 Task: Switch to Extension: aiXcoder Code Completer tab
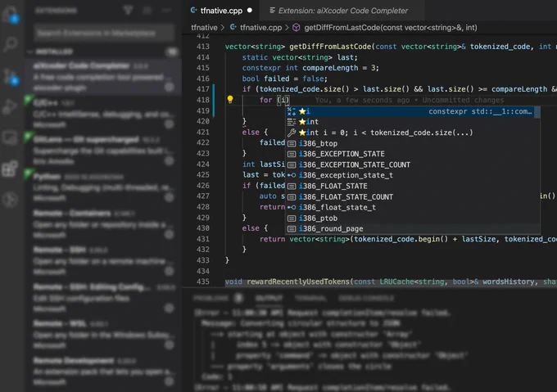[342, 11]
